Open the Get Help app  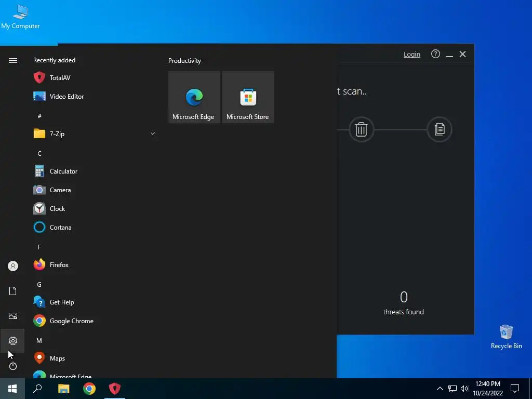[x=95, y=302]
